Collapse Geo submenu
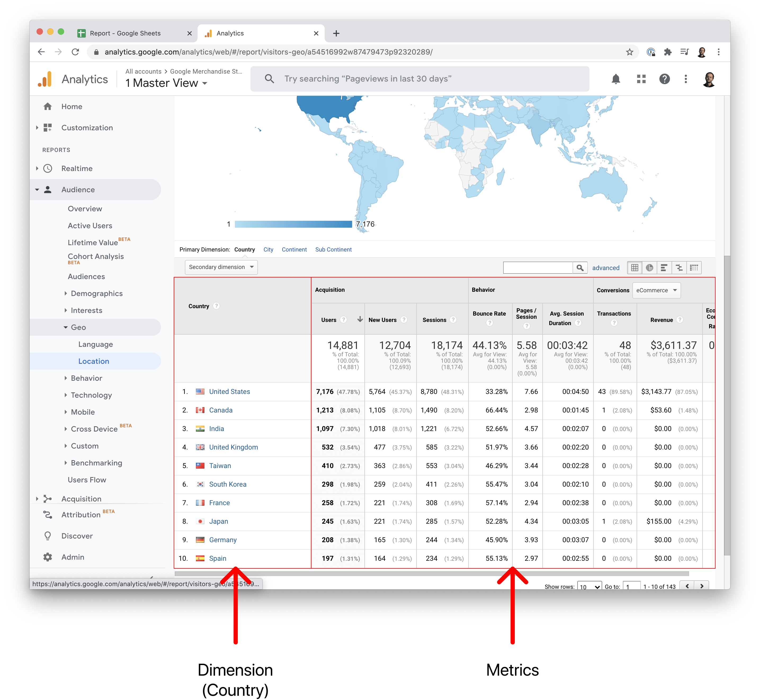This screenshot has width=760, height=700. pos(66,327)
